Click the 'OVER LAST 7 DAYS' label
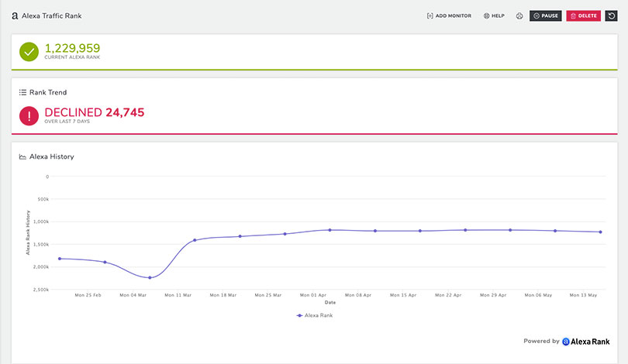The image size is (628, 364). coord(67,122)
